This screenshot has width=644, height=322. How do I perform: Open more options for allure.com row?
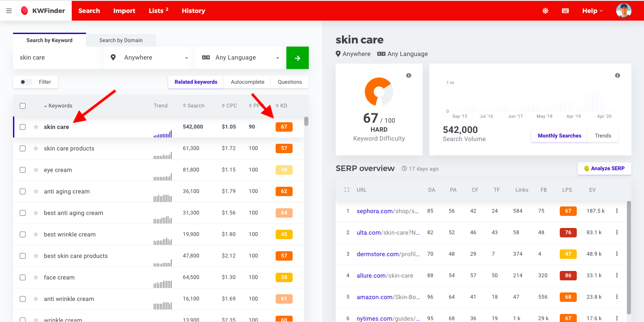[617, 275]
